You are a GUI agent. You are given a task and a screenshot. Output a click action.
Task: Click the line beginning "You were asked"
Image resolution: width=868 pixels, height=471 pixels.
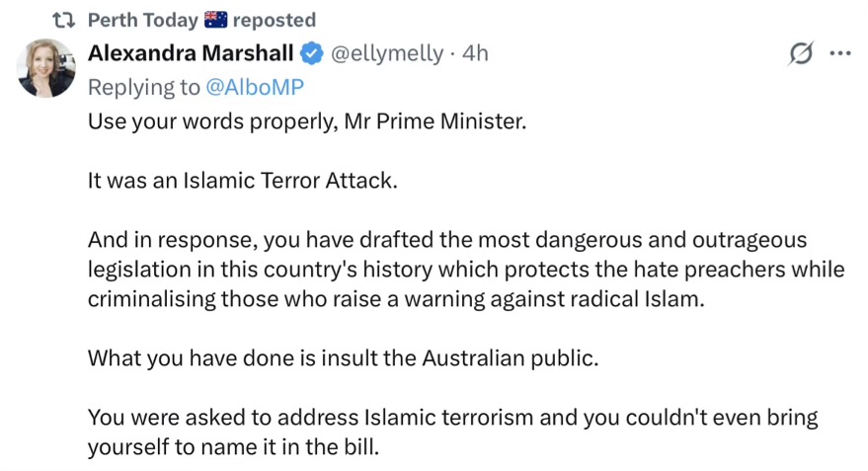(x=452, y=417)
